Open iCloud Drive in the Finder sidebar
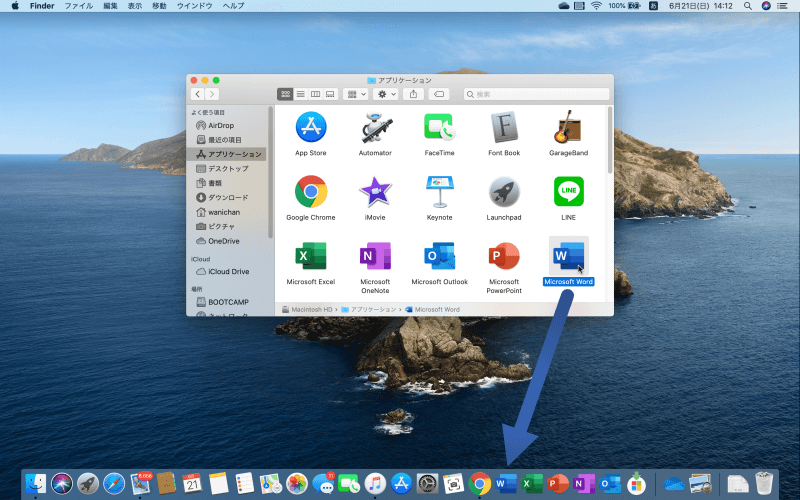Viewport: 800px width, 500px height. (226, 271)
